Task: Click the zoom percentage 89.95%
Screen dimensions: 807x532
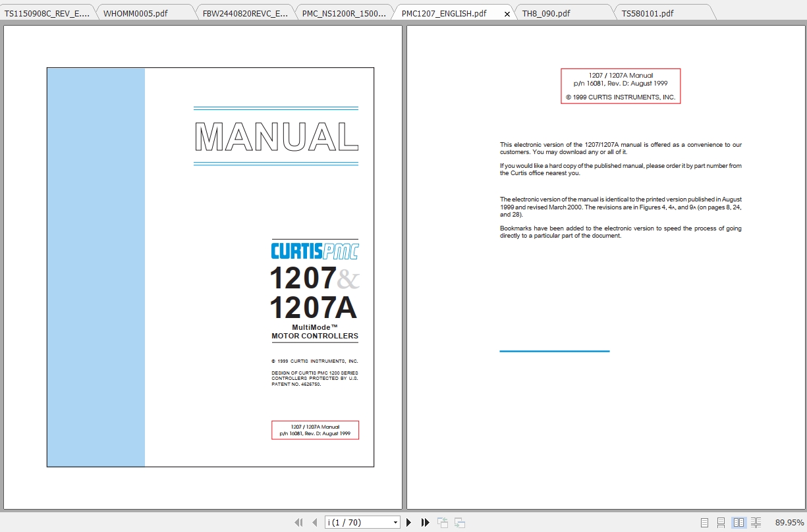Action: [788, 521]
